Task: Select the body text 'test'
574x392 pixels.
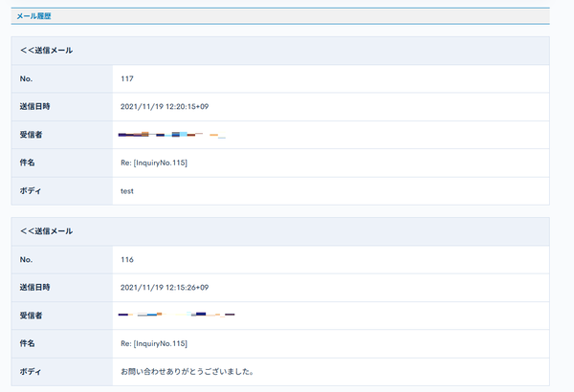Action: tap(127, 191)
